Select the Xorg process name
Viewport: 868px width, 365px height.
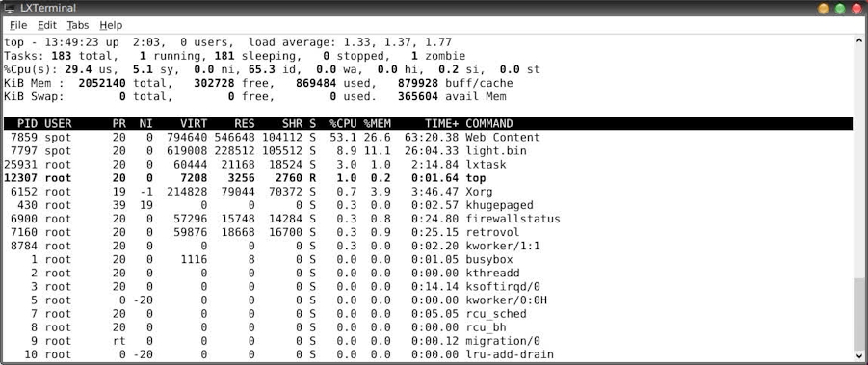coord(479,192)
